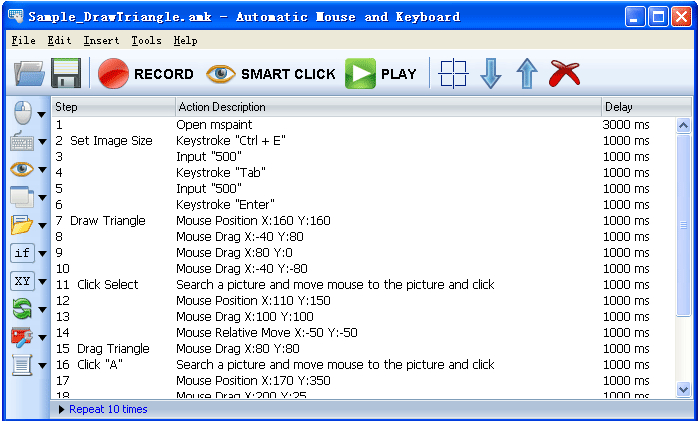Click the Save floppy disk icon
Viewport: 700px width, 421px height.
pos(66,74)
